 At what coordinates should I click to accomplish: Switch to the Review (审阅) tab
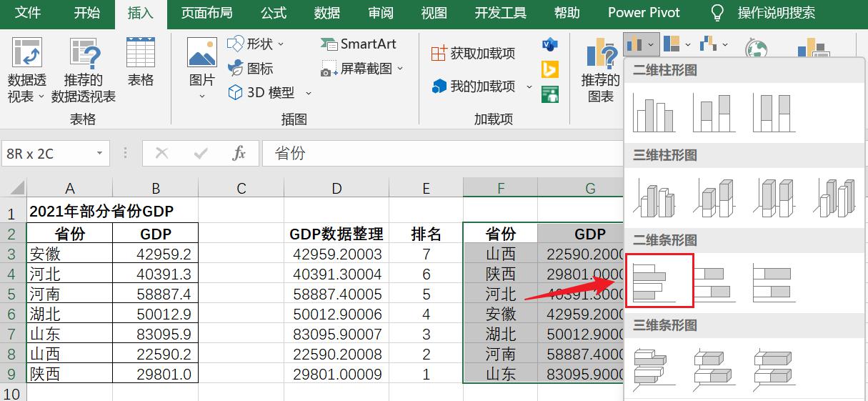[x=381, y=13]
